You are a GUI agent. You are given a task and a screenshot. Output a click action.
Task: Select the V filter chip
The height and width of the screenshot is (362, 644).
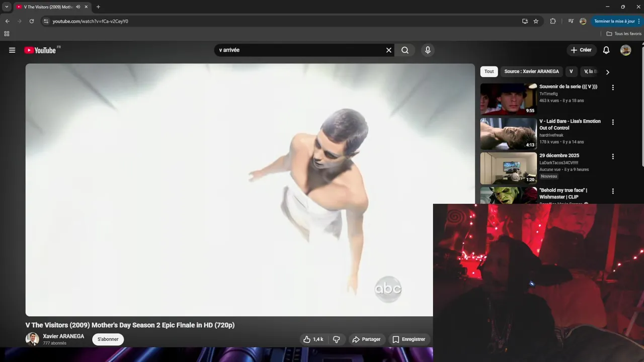571,71
